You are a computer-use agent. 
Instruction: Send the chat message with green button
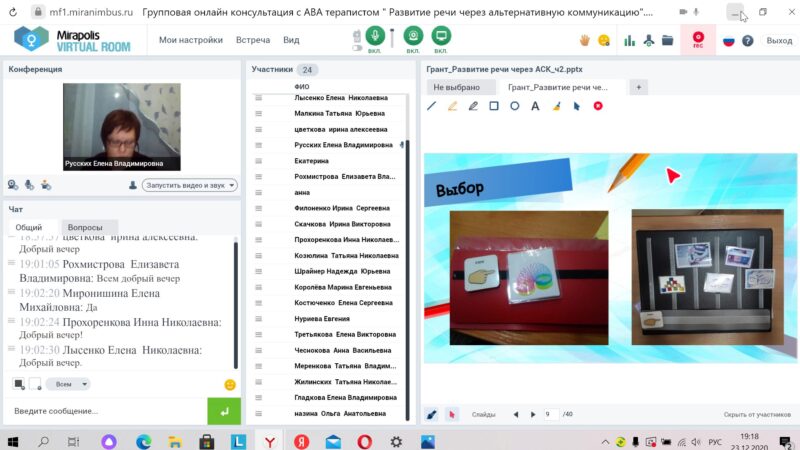[x=224, y=411]
